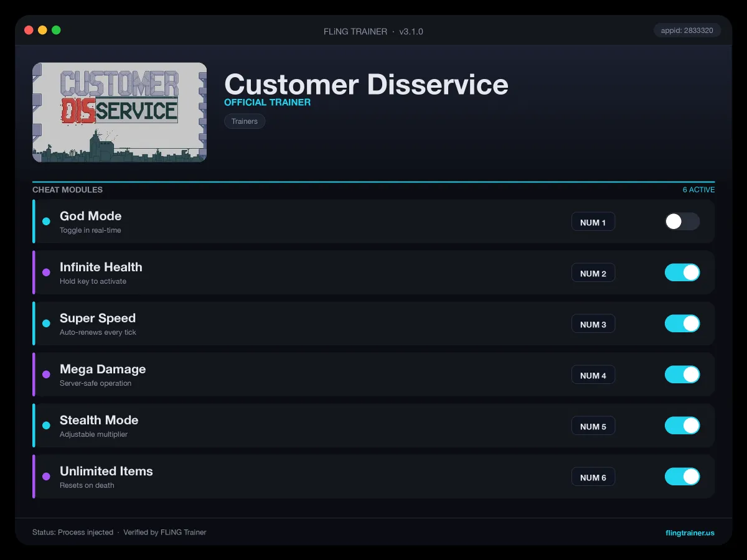Click the Customer Disservice main heading
Viewport: 747px width, 560px height.
[x=366, y=84]
